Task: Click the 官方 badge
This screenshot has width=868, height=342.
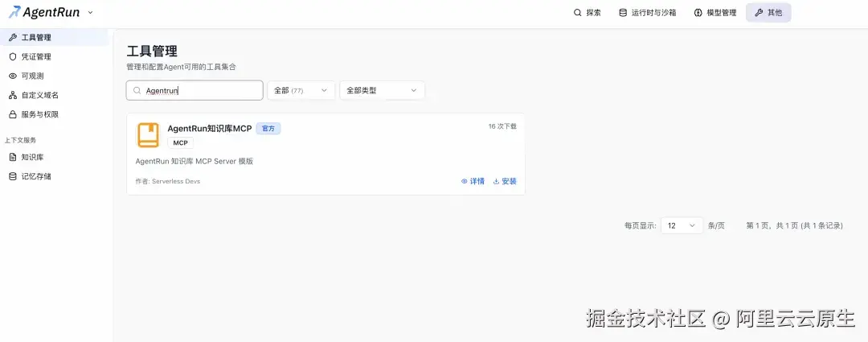Action: [x=268, y=129]
